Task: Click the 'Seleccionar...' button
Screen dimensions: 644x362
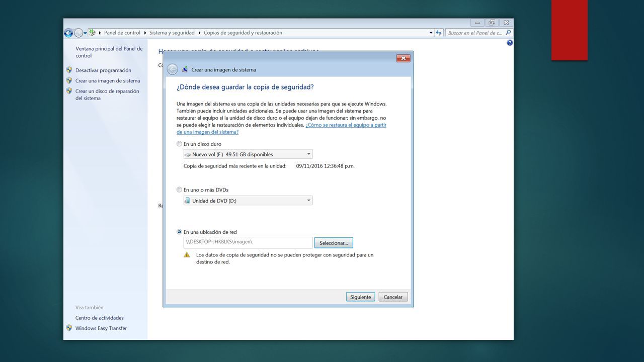Action: coord(334,243)
